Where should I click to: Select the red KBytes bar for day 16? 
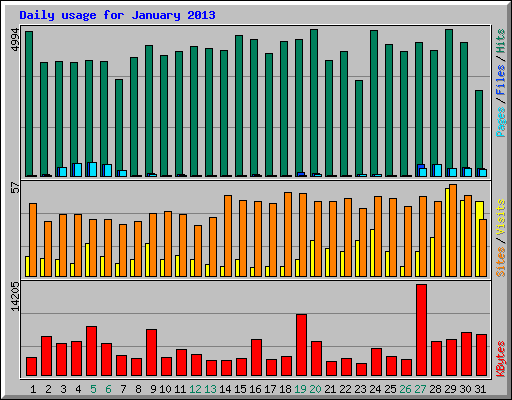(256, 358)
